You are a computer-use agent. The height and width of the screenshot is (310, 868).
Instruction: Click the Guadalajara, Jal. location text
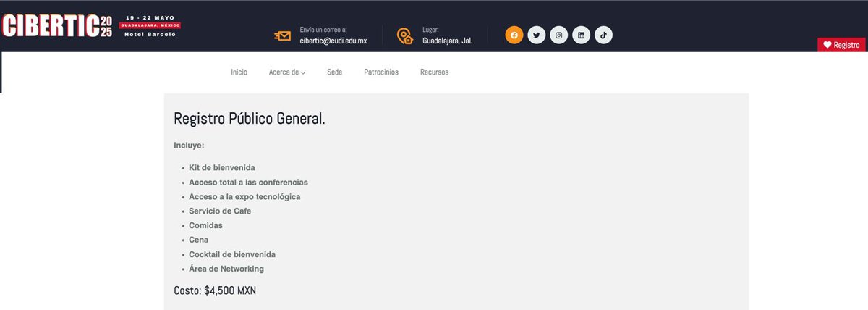pos(447,41)
